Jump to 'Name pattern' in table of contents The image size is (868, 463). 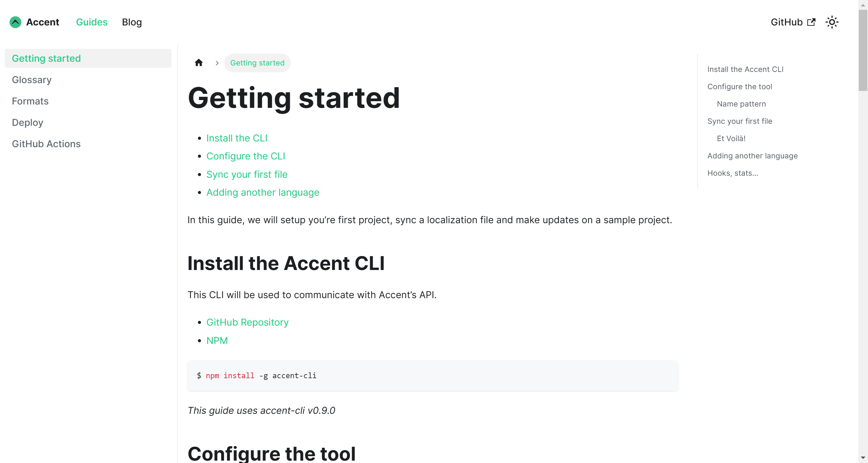click(741, 104)
